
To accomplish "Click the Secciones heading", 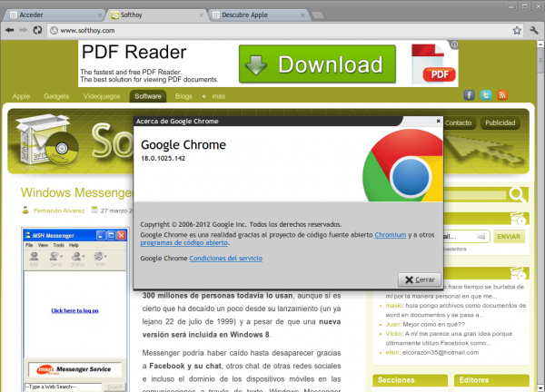I will (x=396, y=380).
